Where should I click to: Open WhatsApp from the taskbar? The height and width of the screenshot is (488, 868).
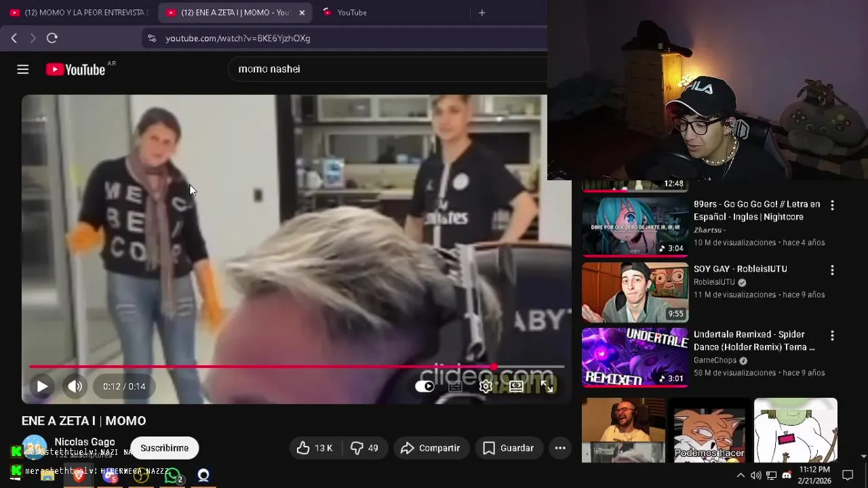(x=173, y=476)
